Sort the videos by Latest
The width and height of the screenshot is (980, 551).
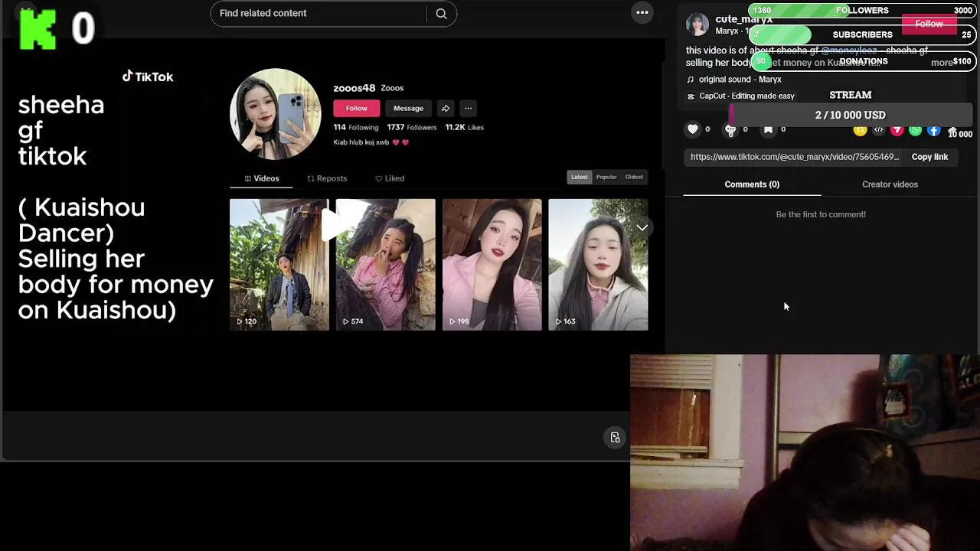pyautogui.click(x=579, y=177)
